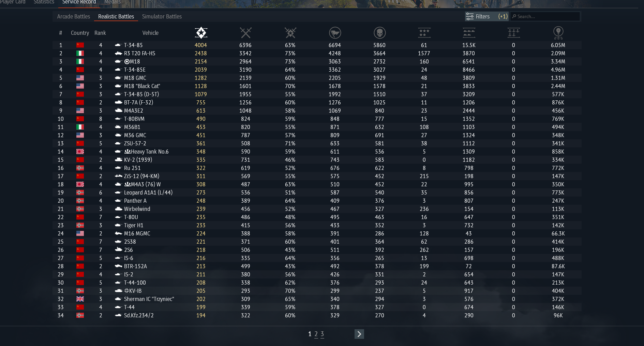Go to page 3
The image size is (644, 346).
coord(322,334)
